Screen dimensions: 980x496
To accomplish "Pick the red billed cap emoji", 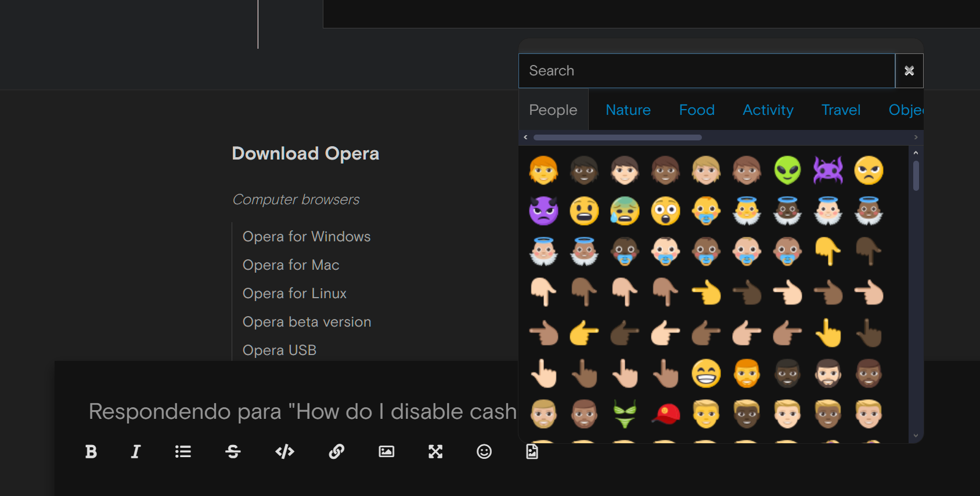I will tap(665, 414).
